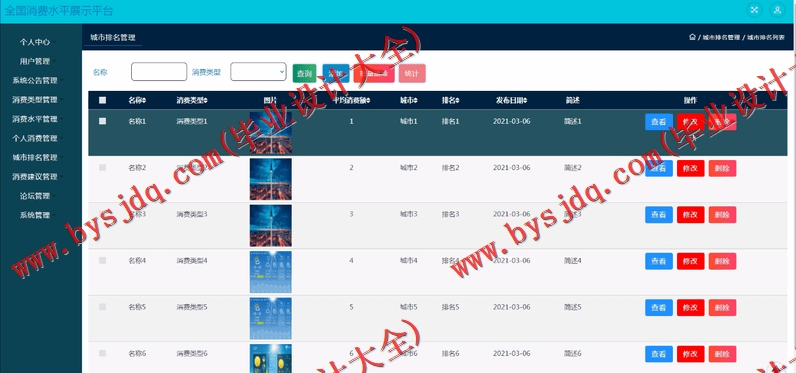Click 查看 for row 名称5
This screenshot has width=796, height=373.
point(659,308)
